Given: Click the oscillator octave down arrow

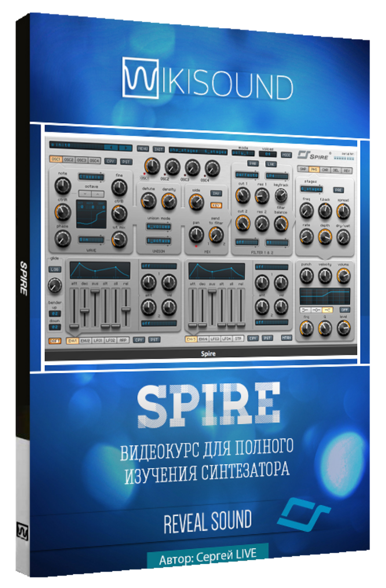Looking at the screenshot, I should click(x=84, y=194).
